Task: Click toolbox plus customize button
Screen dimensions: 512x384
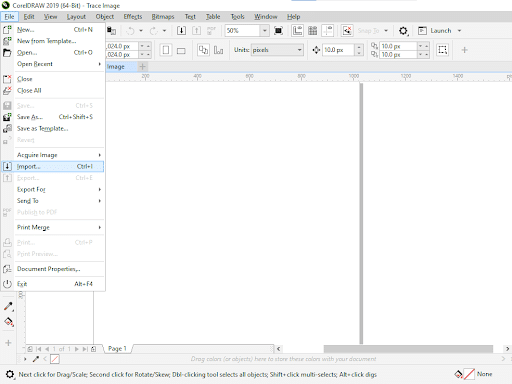Action: click(x=8, y=343)
